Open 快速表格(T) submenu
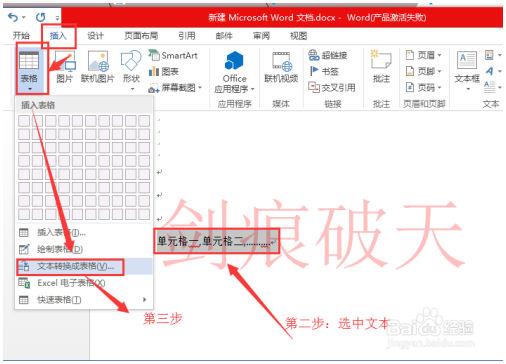 click(84, 300)
